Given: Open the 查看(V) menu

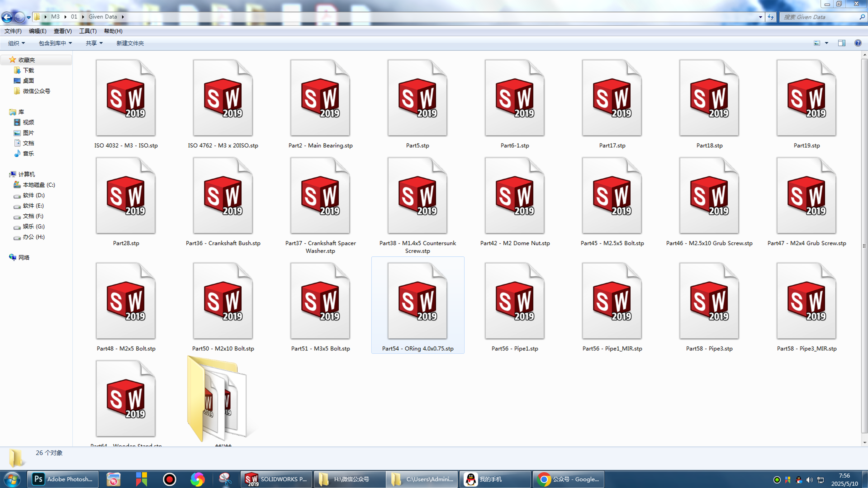Looking at the screenshot, I should (63, 31).
